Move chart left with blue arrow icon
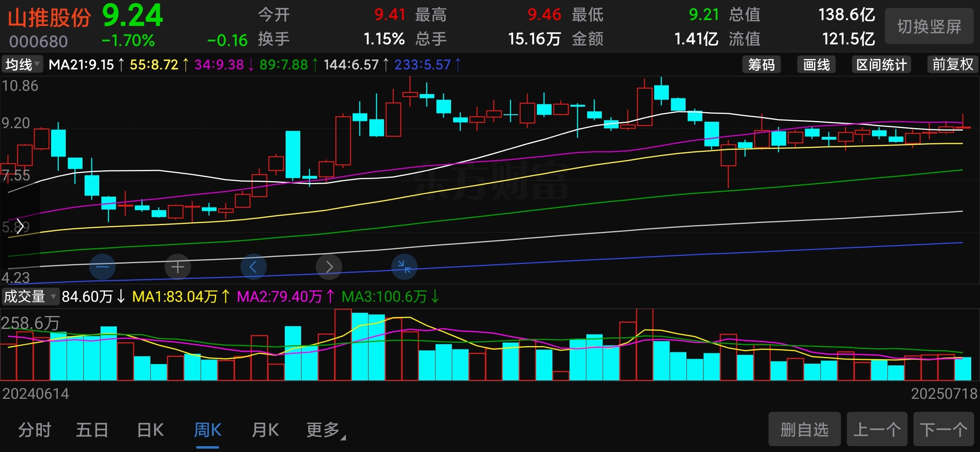Screen dimensions: 980x452 pyautogui.click(x=253, y=267)
